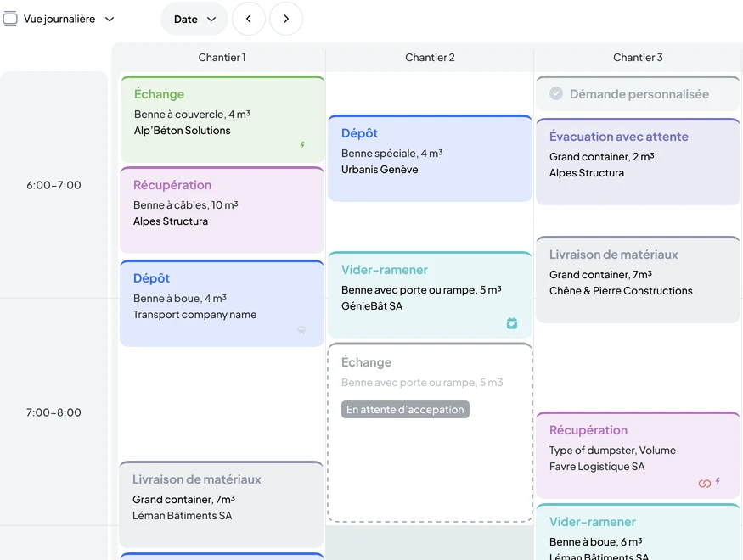743x560 pixels.
Task: Toggle the Démande personnalisée check circle
Action: [x=556, y=93]
